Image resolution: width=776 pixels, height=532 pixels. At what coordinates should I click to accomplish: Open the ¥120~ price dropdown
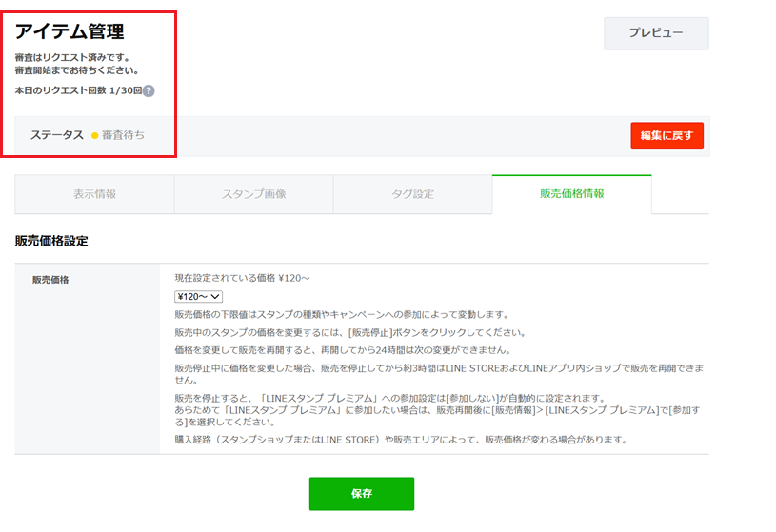pos(198,297)
